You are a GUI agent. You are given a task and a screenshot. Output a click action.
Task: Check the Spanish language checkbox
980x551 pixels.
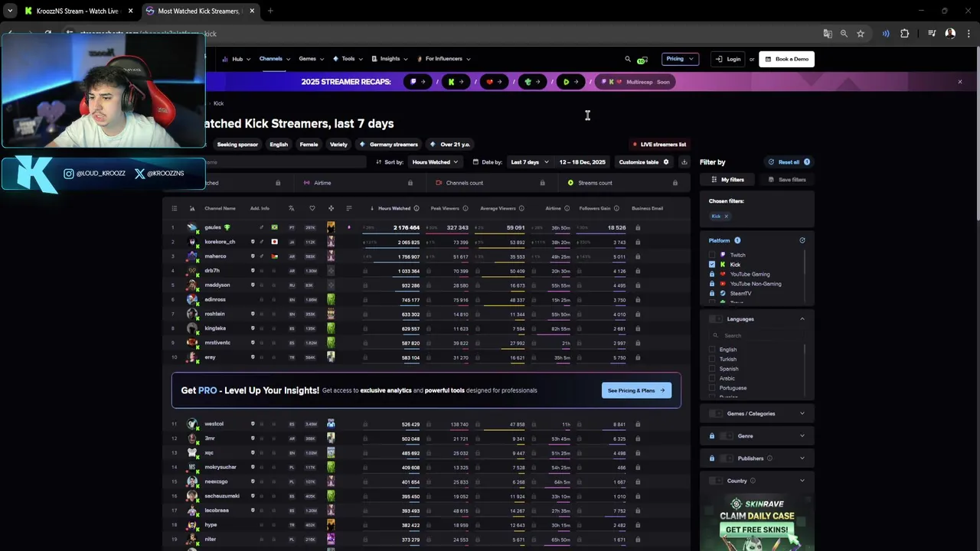pos(712,369)
